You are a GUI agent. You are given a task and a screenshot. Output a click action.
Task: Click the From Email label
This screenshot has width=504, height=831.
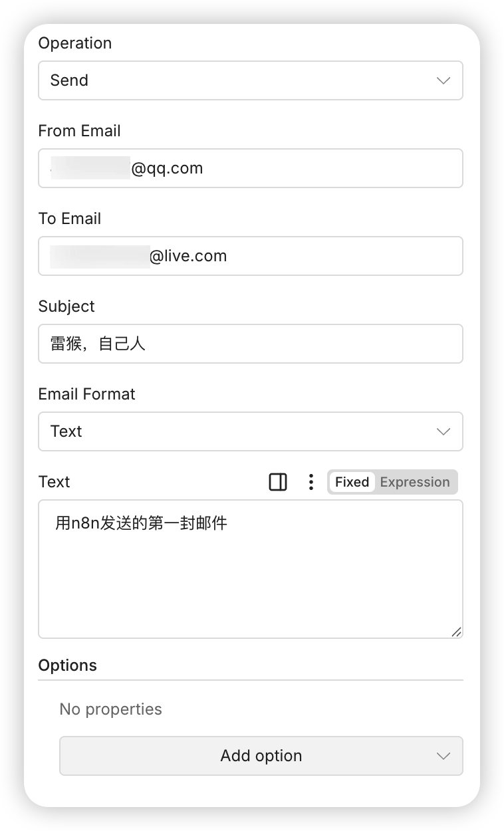(x=80, y=131)
